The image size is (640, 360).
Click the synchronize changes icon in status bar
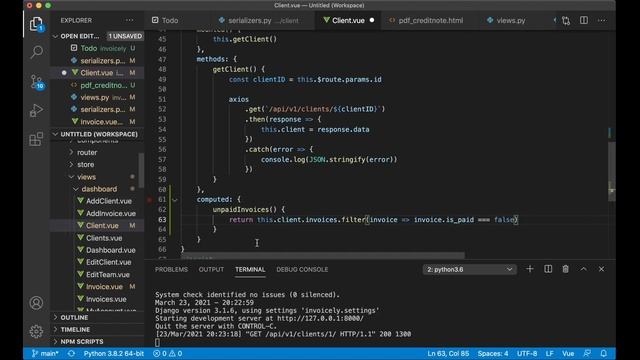71,353
